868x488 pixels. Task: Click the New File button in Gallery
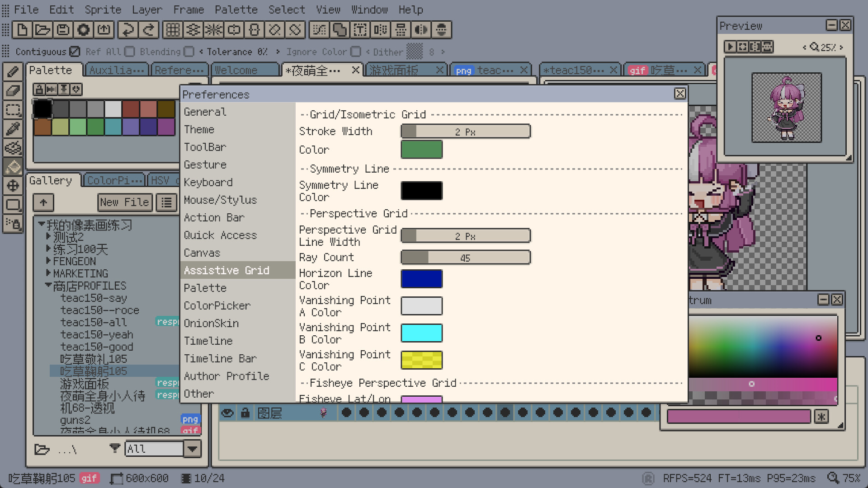pyautogui.click(x=125, y=202)
